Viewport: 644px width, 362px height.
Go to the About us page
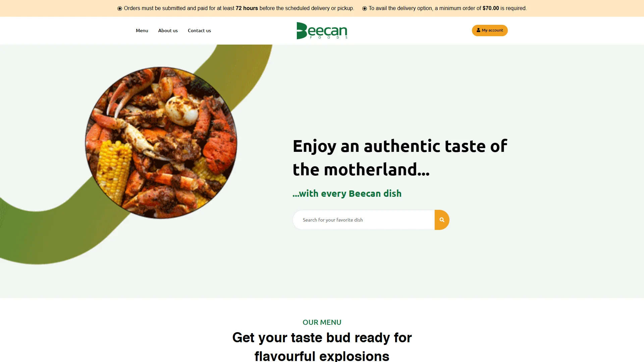[168, 31]
